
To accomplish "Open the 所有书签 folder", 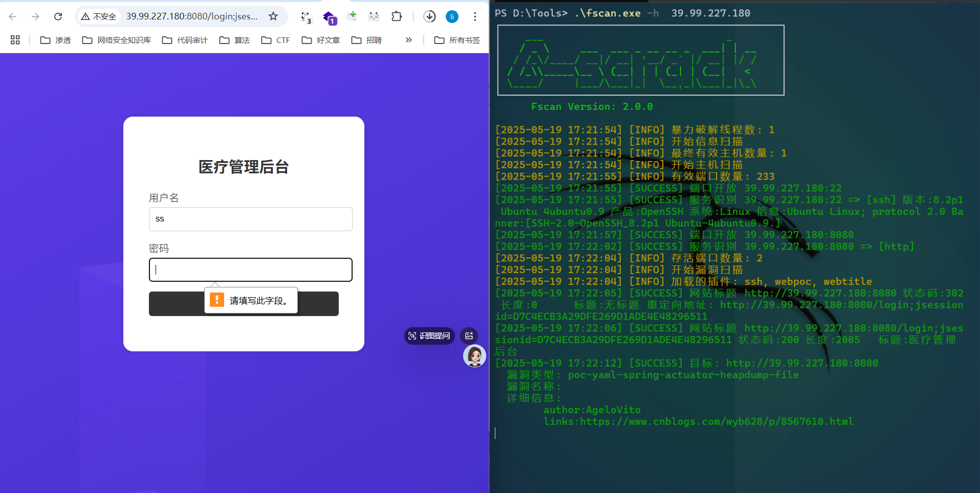I will (x=457, y=40).
